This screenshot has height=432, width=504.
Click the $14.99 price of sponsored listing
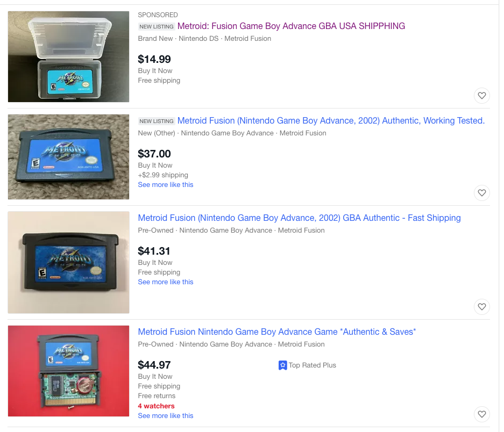154,59
